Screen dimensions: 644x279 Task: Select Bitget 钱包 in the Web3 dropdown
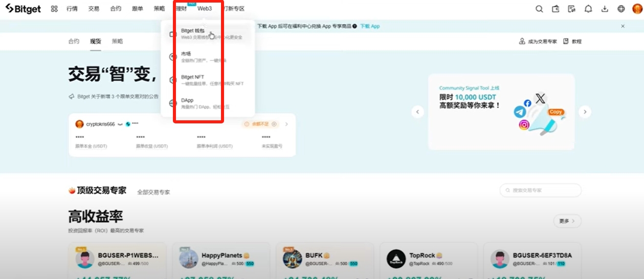[208, 34]
